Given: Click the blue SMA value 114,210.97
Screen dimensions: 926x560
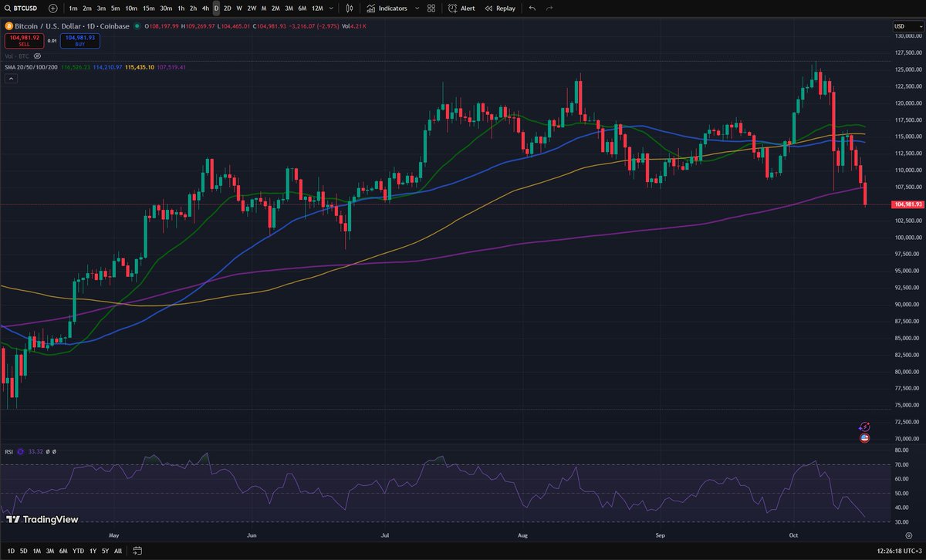Looking at the screenshot, I should 107,67.
